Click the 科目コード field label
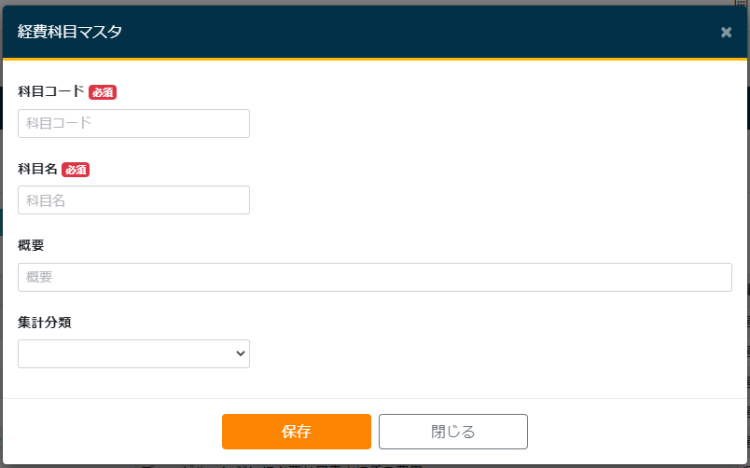This screenshot has width=750, height=468. click(x=51, y=92)
